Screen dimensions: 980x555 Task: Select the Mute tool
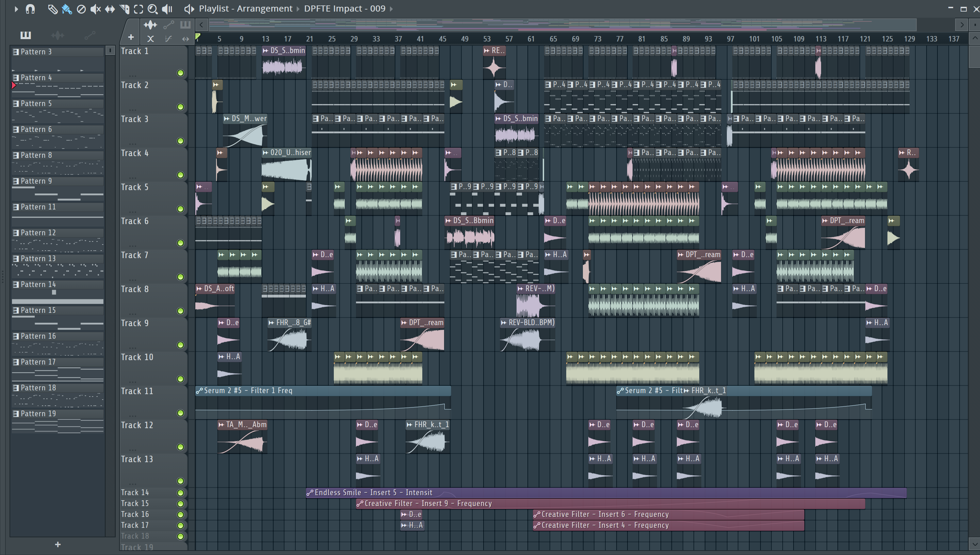[x=95, y=9]
